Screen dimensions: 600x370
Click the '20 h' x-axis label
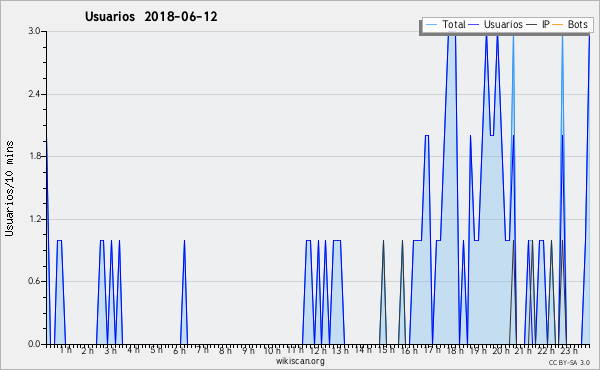pos(501,350)
